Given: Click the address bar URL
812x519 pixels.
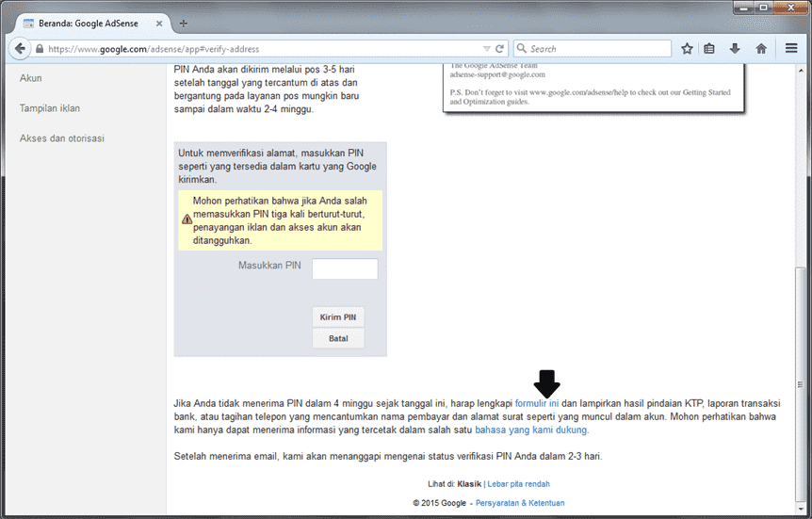Looking at the screenshot, I should click(x=154, y=49).
